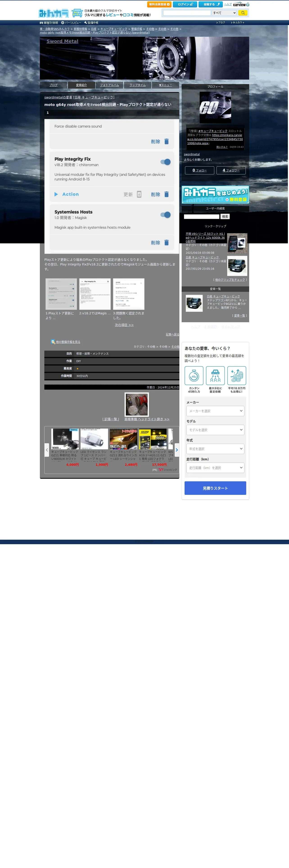Toggle the Play Integrity Fix module switch
This screenshot has height=868, width=289.
[165, 162]
